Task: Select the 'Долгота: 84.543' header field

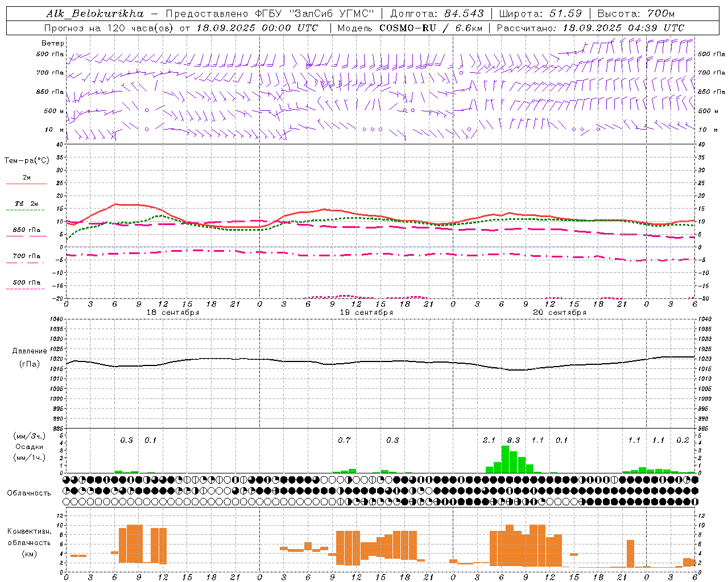Action: point(437,14)
